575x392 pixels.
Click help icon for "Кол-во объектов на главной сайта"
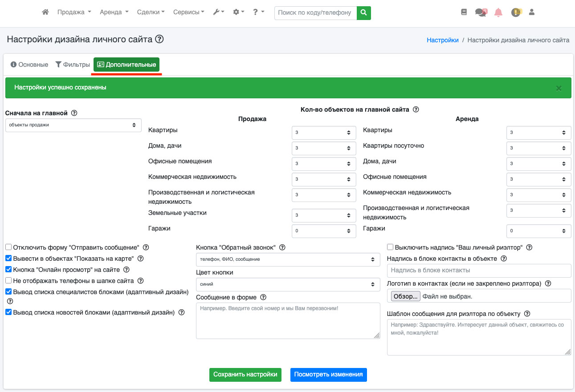416,109
